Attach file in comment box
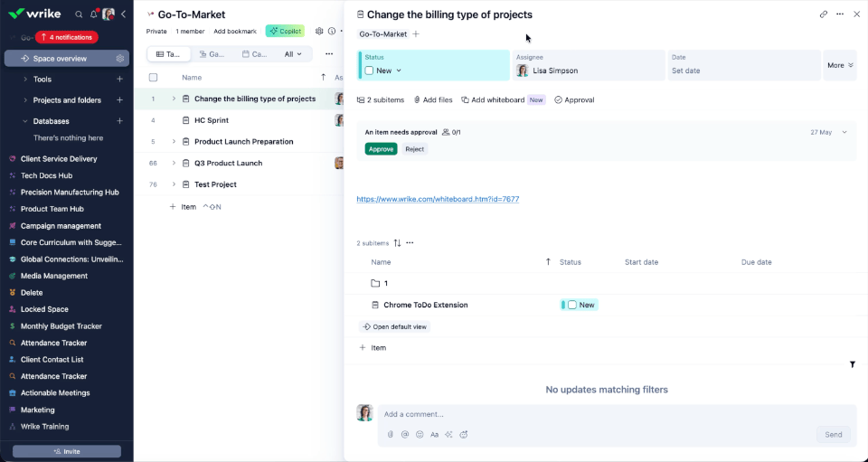The height and width of the screenshot is (462, 868). (x=391, y=434)
